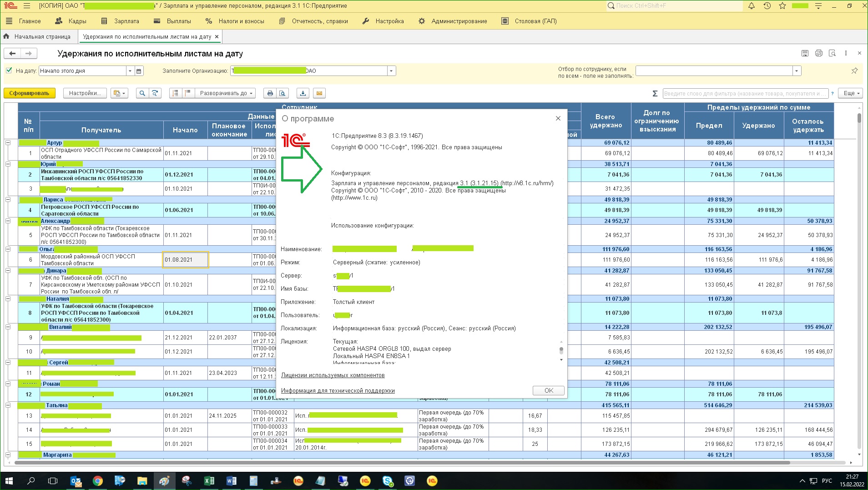
Task: Open 'Начало этого дня' date dropdown
Action: [130, 71]
